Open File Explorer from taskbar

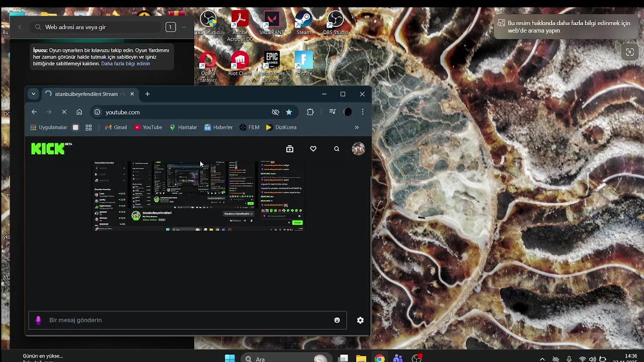tap(361, 358)
